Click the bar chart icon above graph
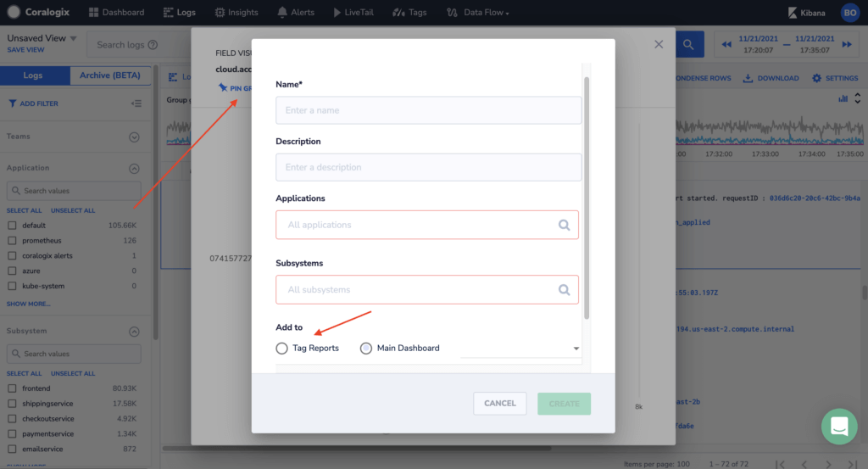 [x=843, y=98]
